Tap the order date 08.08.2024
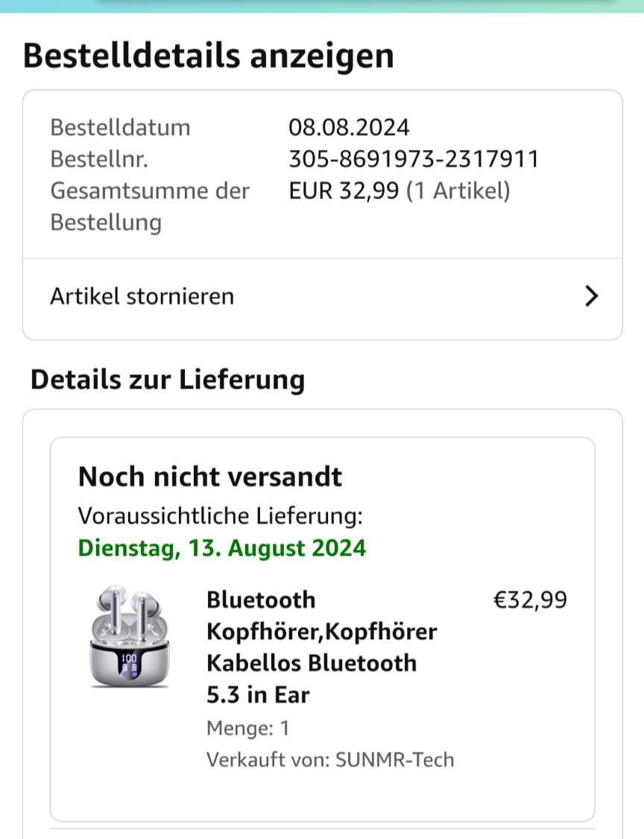The height and width of the screenshot is (839, 644). [x=349, y=128]
